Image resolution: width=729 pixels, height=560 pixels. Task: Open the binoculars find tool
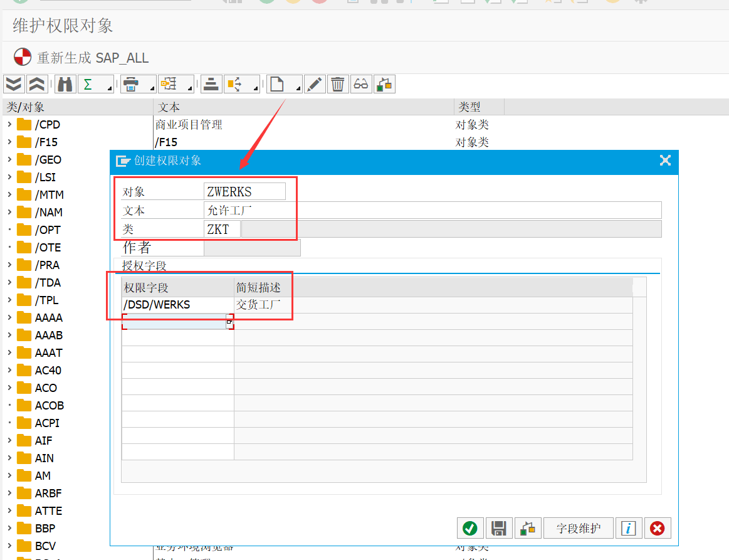tap(65, 84)
